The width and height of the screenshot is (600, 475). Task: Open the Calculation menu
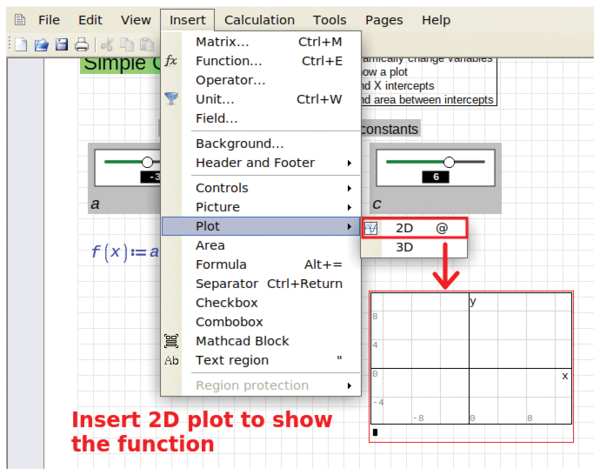[x=259, y=19]
